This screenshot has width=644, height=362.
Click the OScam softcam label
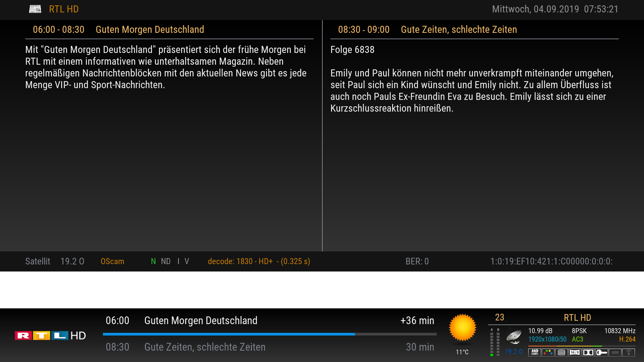(112, 261)
